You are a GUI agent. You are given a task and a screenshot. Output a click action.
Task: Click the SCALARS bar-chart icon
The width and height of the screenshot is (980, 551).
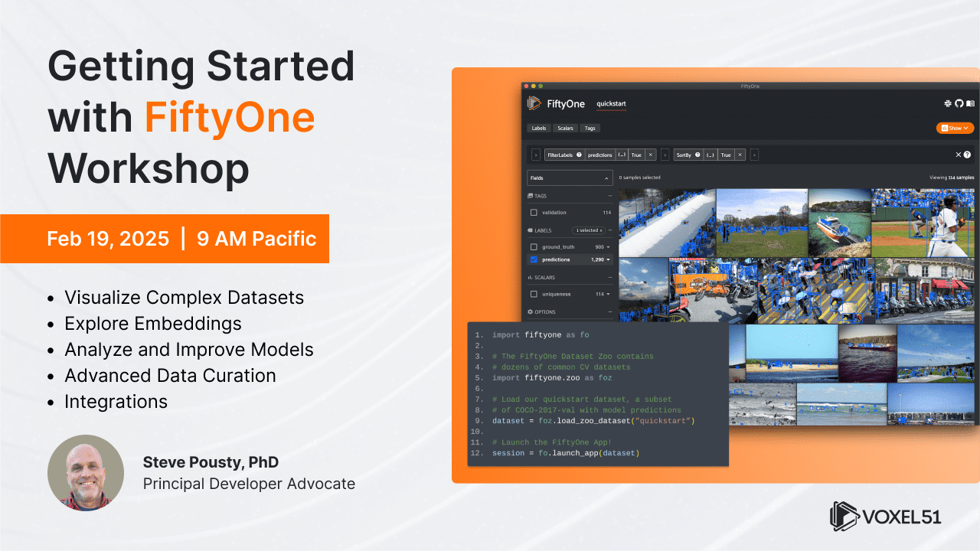(x=531, y=277)
